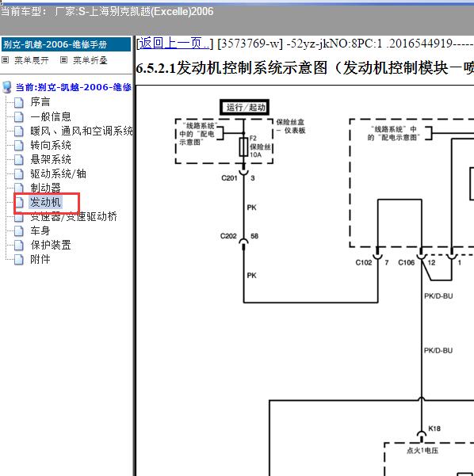Click the C202 connector label

228,236
